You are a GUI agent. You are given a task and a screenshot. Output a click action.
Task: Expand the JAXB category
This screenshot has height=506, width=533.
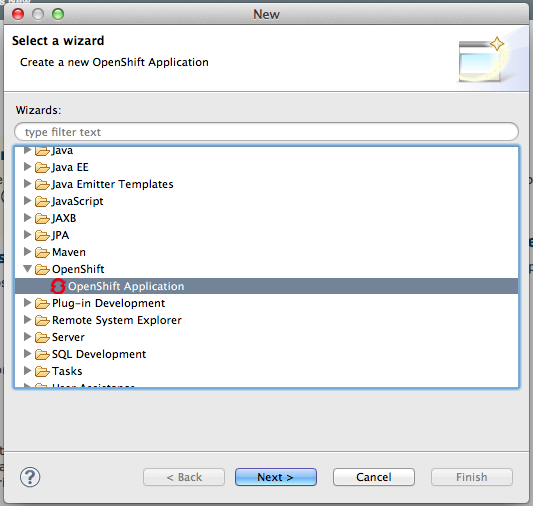pyautogui.click(x=27, y=217)
